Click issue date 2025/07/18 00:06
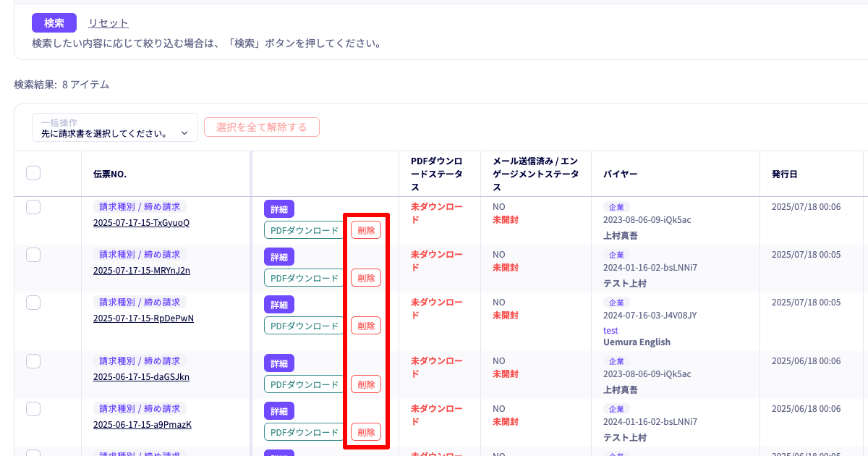The image size is (868, 456). [806, 207]
